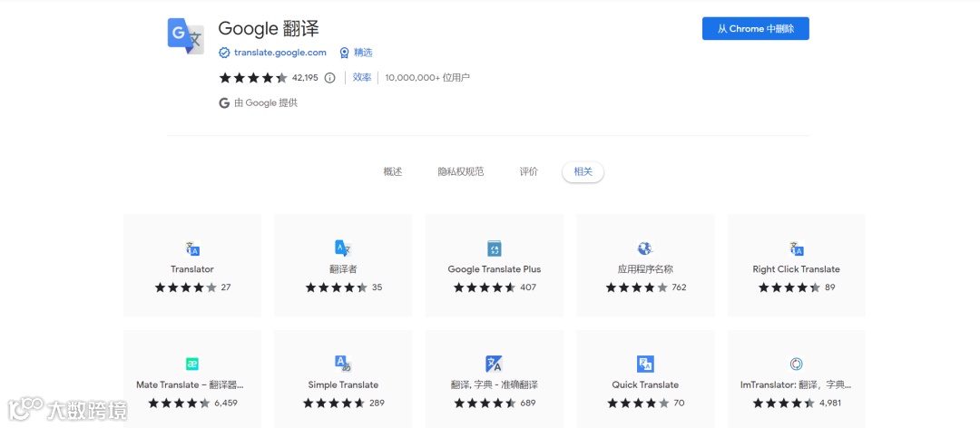Open the Google Translate Plus title
This screenshot has height=428, width=980.
click(495, 269)
